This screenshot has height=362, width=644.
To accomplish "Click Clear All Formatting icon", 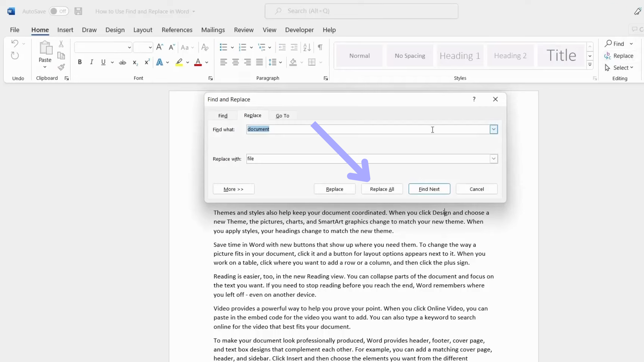I will 205,47.
